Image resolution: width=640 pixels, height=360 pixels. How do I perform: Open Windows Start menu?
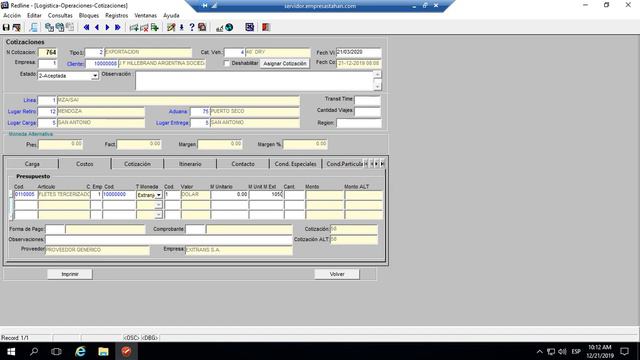click(11, 351)
